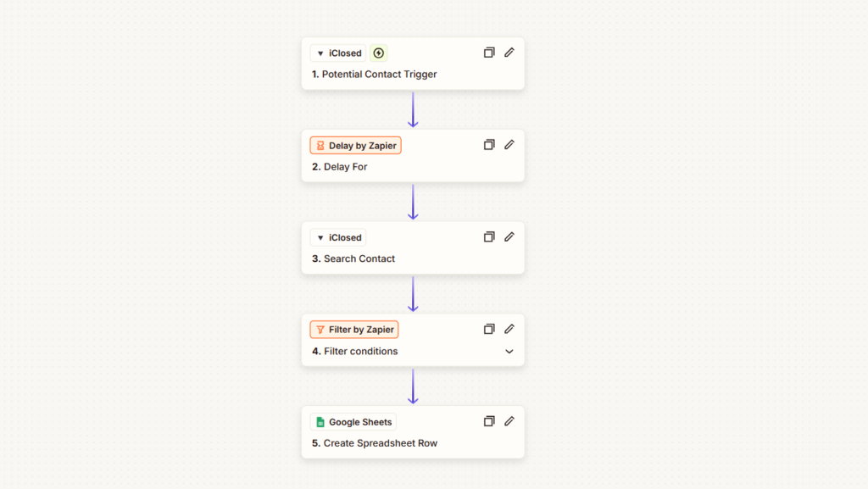Edit the Search Contact step with pencil icon
868x489 pixels.
(x=509, y=237)
